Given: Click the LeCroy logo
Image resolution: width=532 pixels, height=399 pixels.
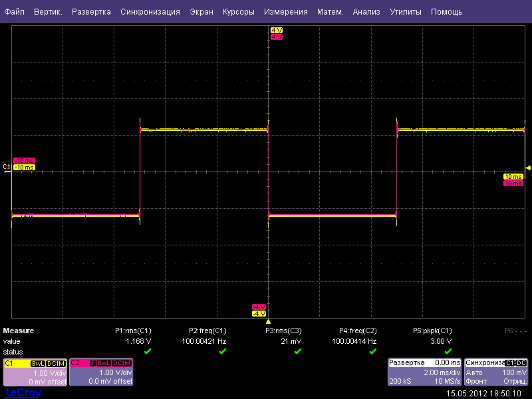Looking at the screenshot, I should [x=23, y=393].
